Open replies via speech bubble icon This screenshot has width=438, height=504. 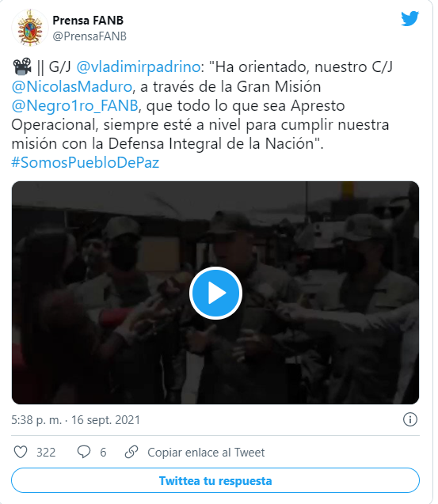point(84,452)
